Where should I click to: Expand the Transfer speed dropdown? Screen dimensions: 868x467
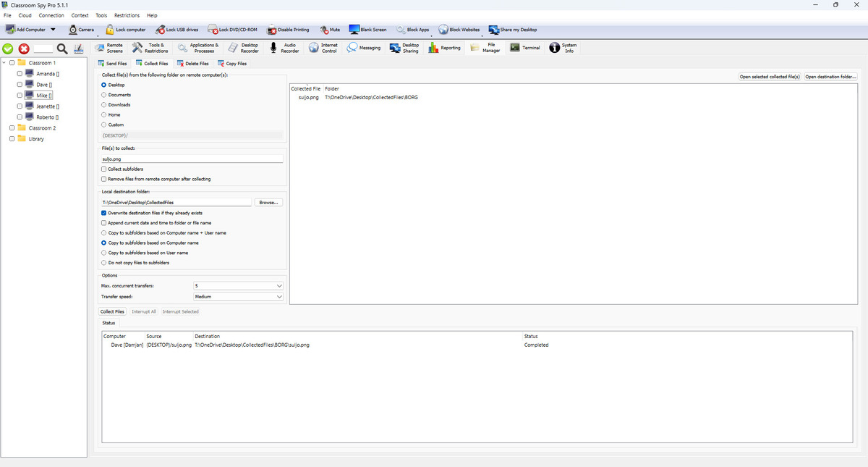coord(238,296)
